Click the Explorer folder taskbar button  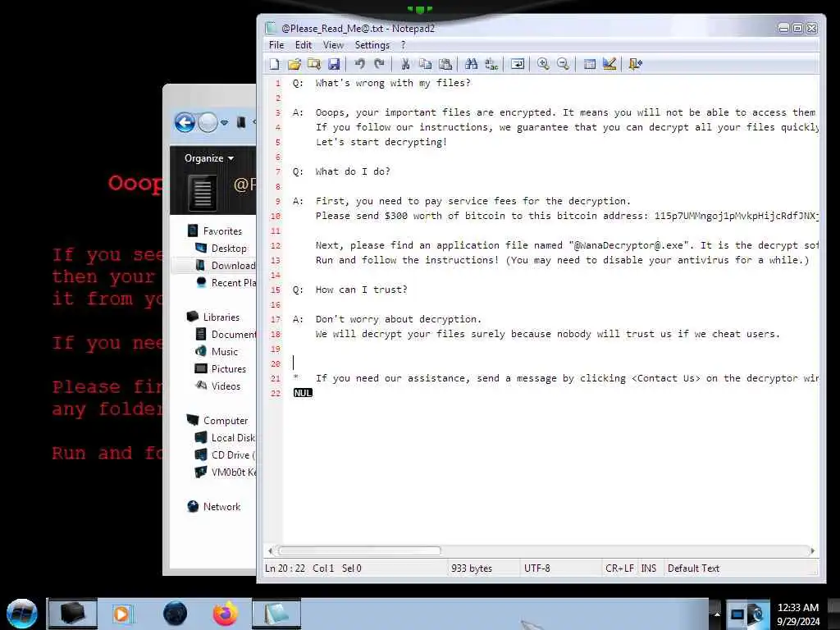(73, 614)
